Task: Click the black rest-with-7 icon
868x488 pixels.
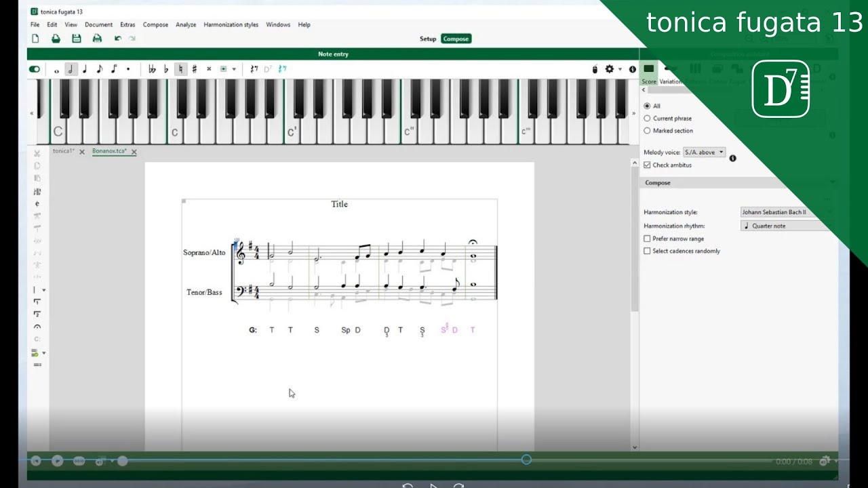Action: 254,69
